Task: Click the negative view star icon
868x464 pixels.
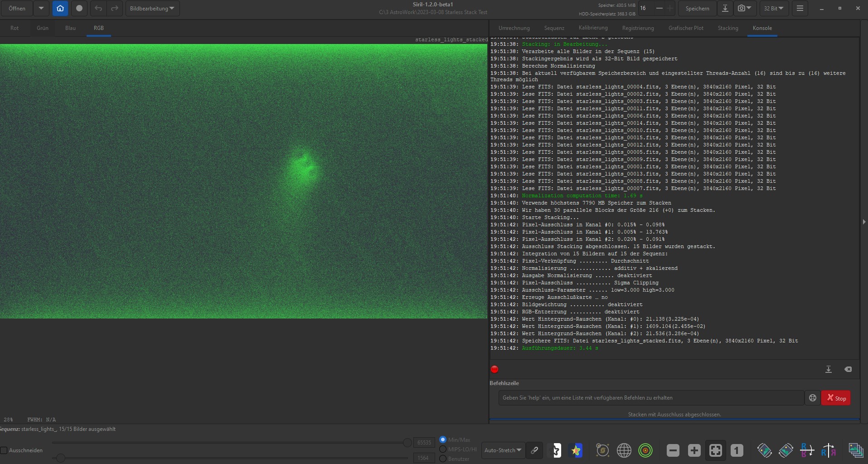Action: (x=556, y=450)
